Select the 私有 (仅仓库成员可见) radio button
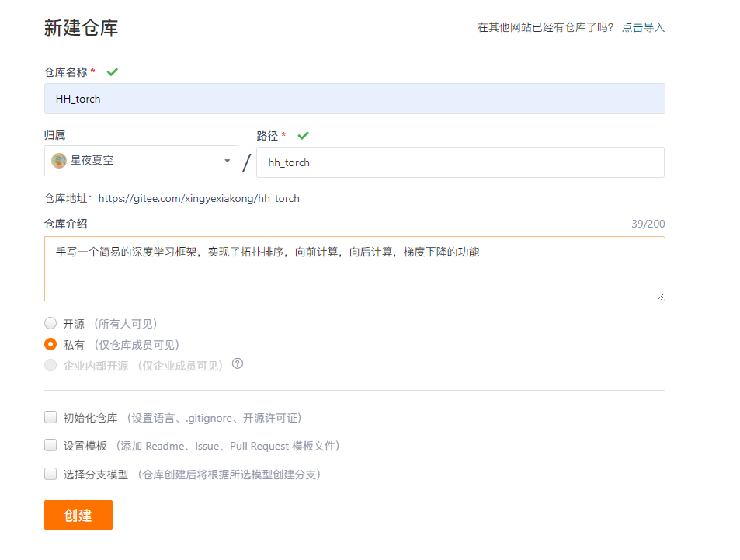This screenshot has height=560, width=740. click(x=50, y=344)
